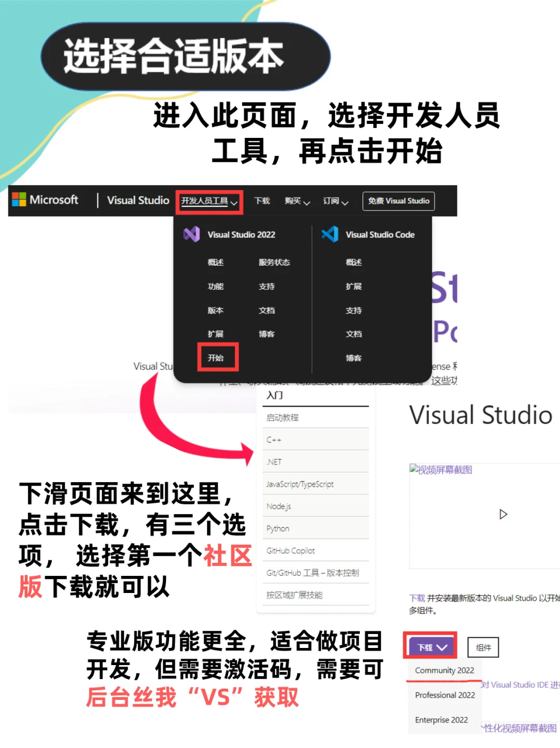Select Node.js from the list
Image resolution: width=560 pixels, height=748 pixels.
[278, 506]
